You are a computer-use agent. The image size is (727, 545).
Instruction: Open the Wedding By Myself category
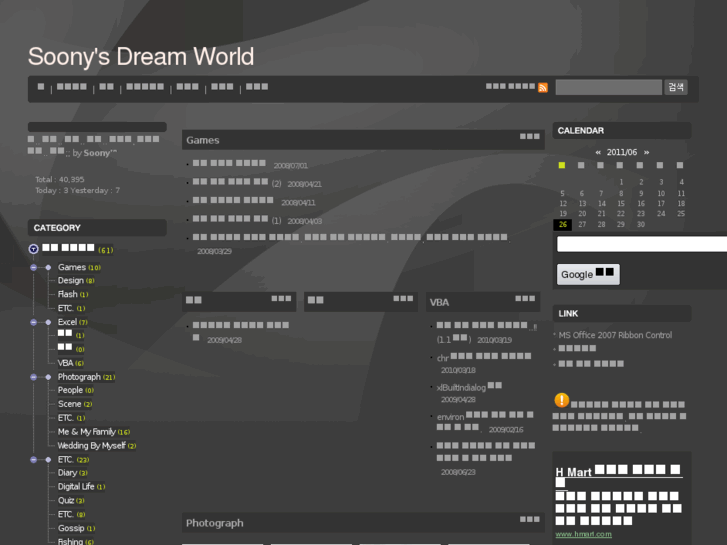click(x=91, y=446)
